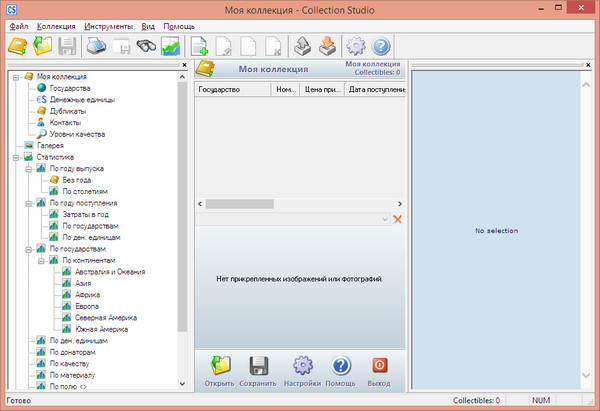Collapse the По континентам tree branch
The image size is (600, 411).
pos(43,260)
